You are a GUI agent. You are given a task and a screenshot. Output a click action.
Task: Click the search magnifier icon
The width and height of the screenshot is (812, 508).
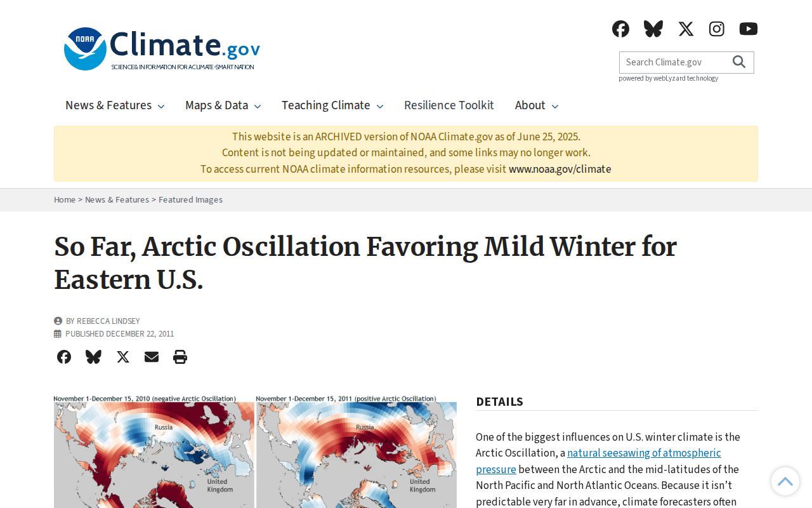pyautogui.click(x=739, y=62)
